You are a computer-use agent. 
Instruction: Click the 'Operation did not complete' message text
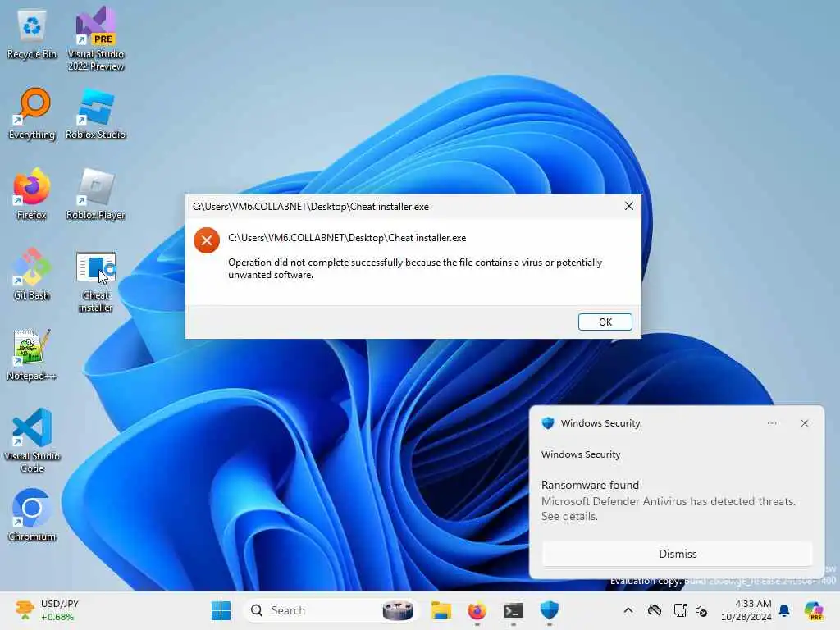pos(415,268)
